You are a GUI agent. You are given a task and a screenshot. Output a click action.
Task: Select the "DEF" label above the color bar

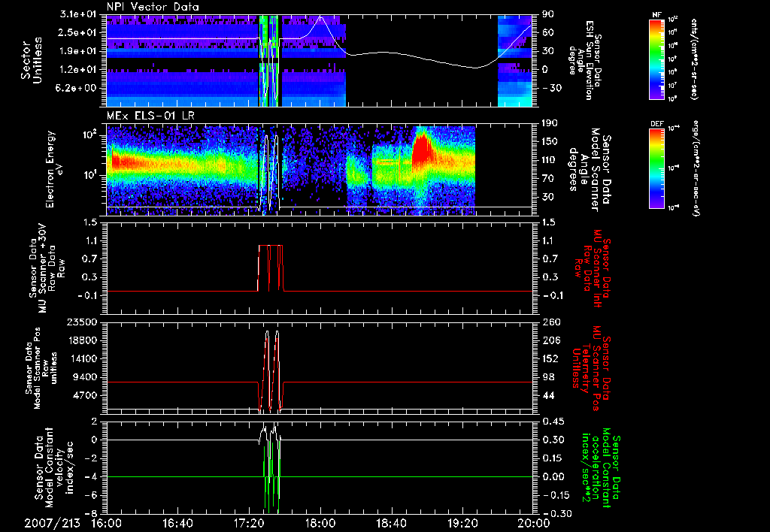tap(657, 124)
